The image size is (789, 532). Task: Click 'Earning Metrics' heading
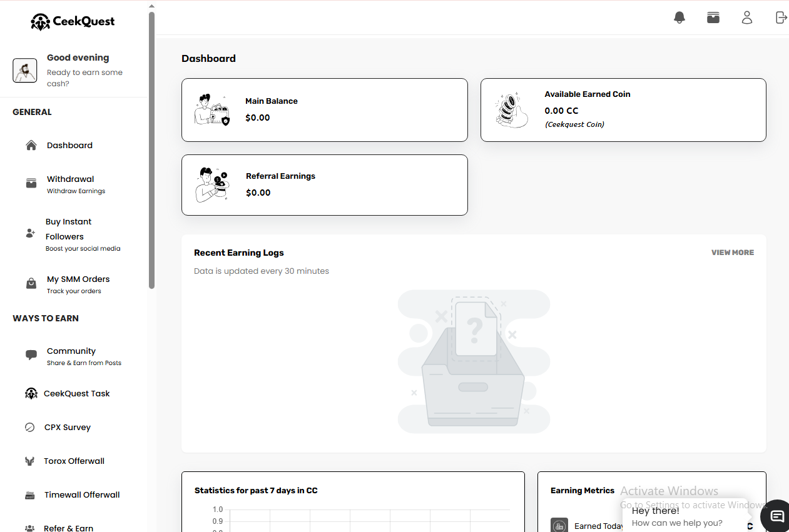click(583, 491)
